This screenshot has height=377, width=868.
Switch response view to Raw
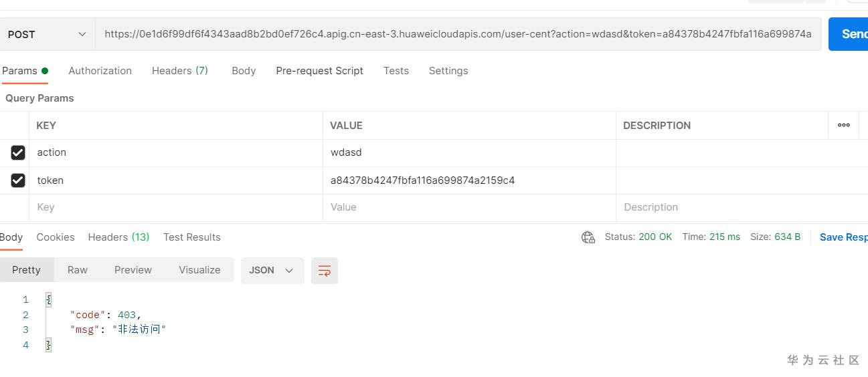point(77,270)
